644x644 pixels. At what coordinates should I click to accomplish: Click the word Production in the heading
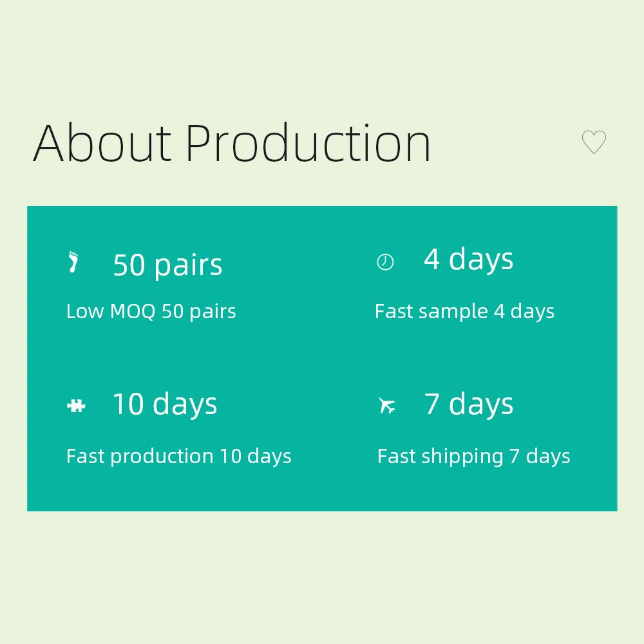308,143
